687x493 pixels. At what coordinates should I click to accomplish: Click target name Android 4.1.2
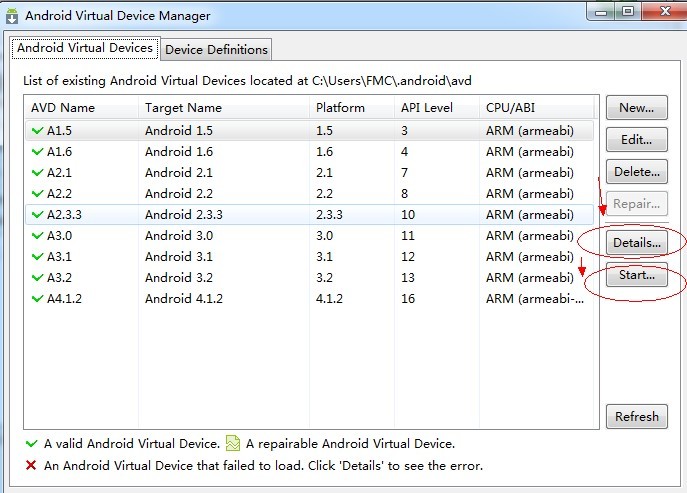pyautogui.click(x=184, y=299)
